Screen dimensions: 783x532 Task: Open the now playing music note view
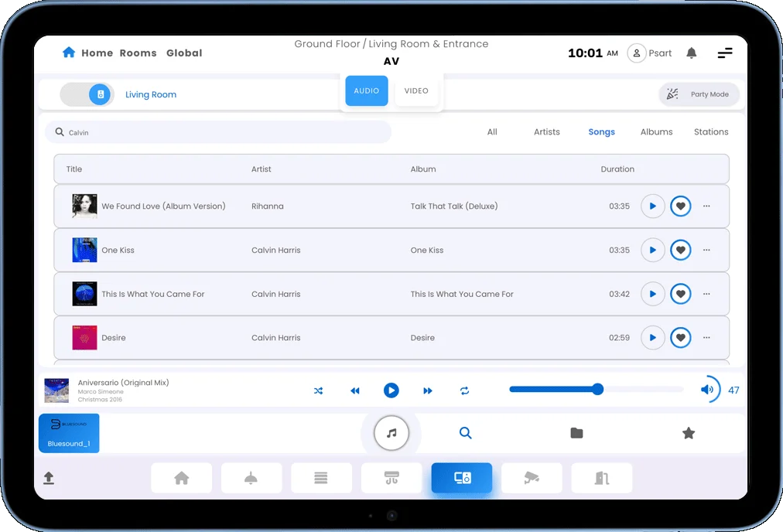(x=391, y=433)
